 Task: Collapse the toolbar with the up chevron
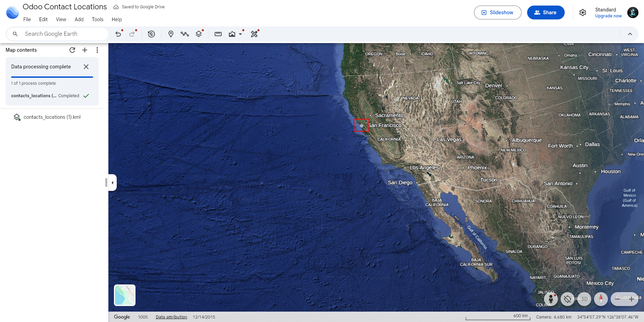tap(630, 34)
